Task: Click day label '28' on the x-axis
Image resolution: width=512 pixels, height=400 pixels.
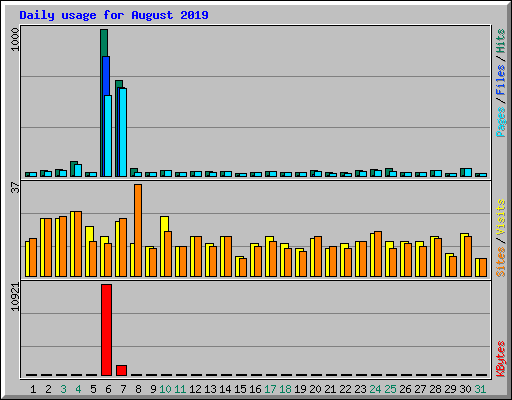Action: coord(435,389)
